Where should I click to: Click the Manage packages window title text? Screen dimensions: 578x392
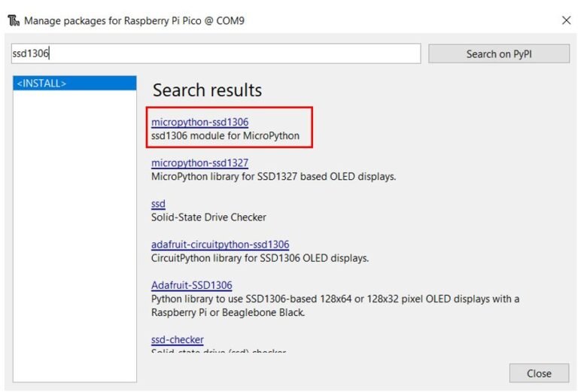pos(134,20)
